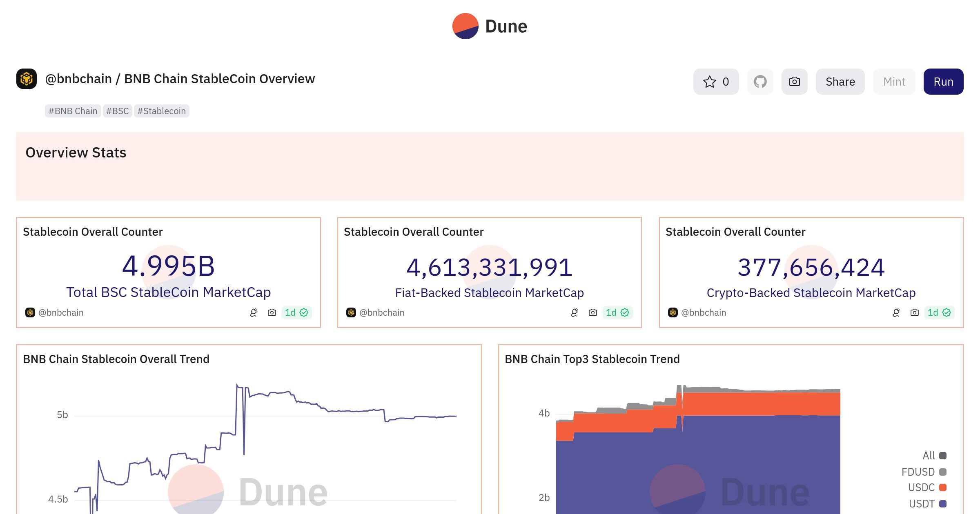Toggle the All series in legend

(934, 456)
